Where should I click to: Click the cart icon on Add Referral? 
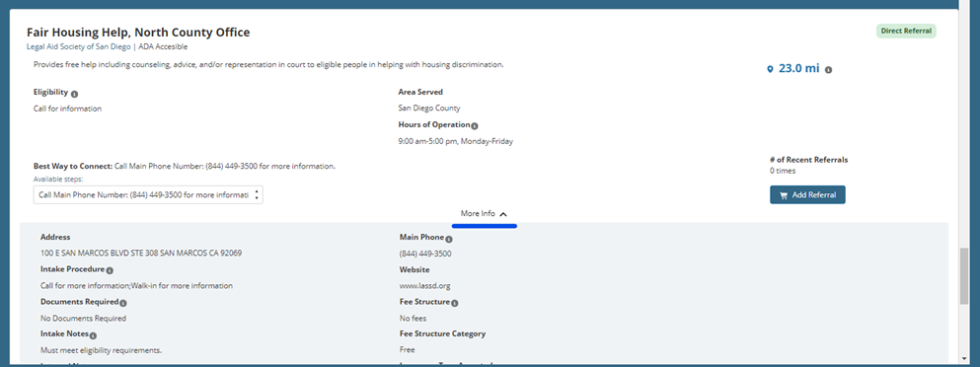point(784,195)
